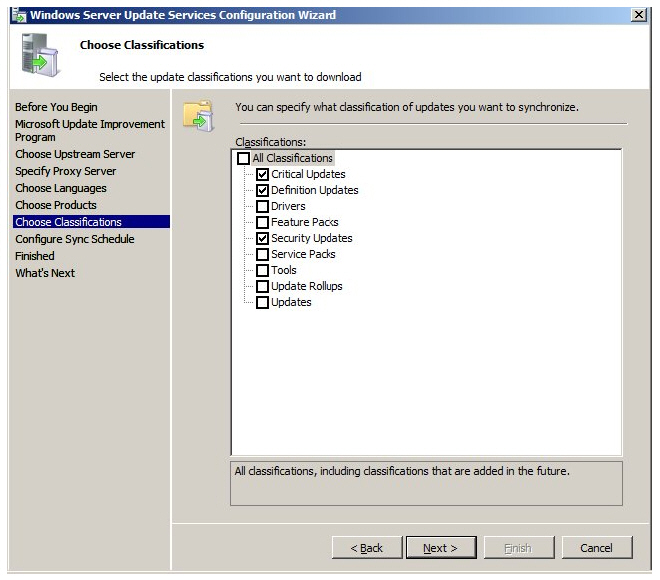The width and height of the screenshot is (660, 580).
Task: Click the classification description text box
Action: pos(426,483)
